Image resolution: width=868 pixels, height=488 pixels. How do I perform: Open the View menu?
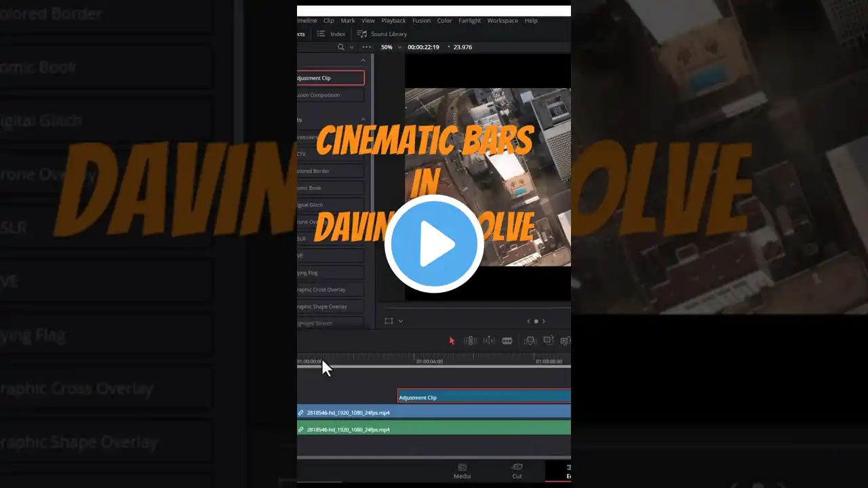[x=368, y=20]
